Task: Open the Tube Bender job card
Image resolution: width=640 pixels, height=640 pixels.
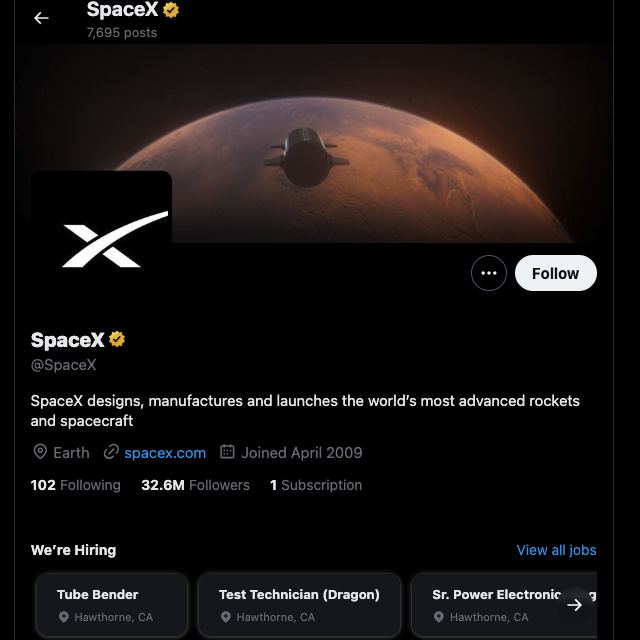Action: click(112, 604)
